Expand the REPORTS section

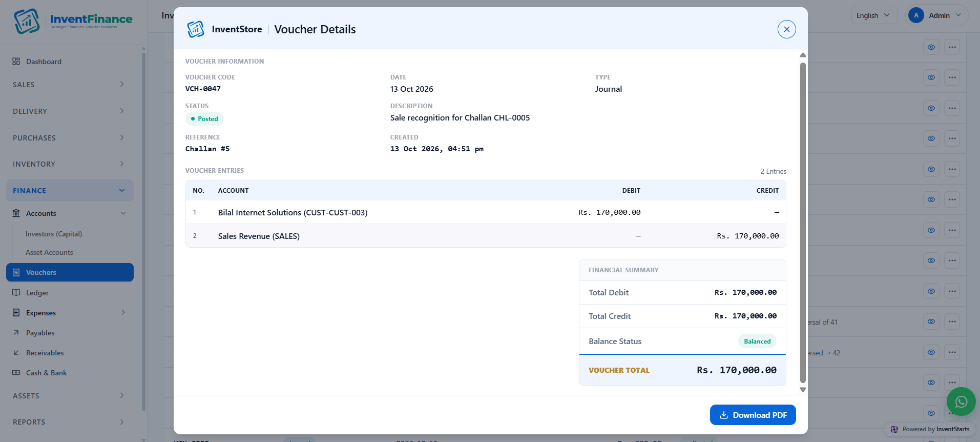pos(70,422)
